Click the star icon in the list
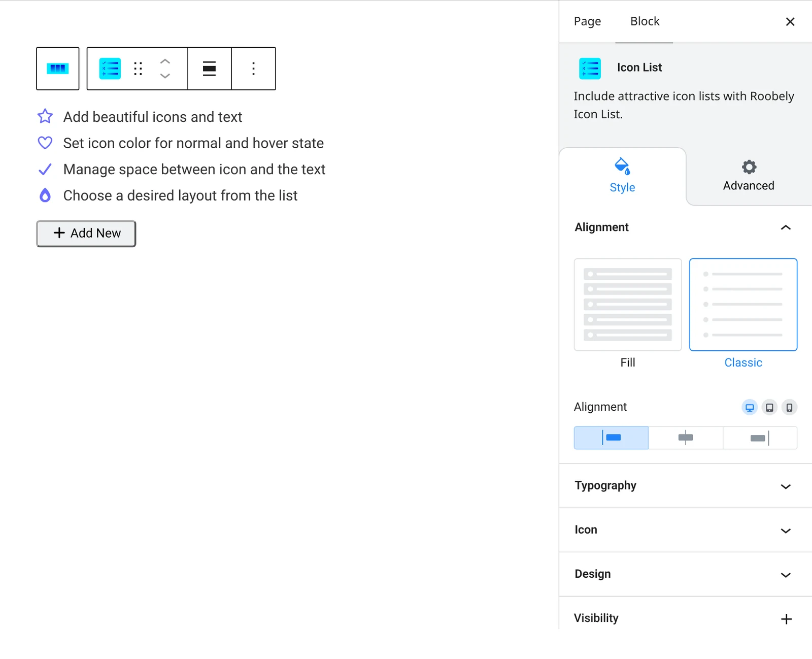 click(45, 116)
